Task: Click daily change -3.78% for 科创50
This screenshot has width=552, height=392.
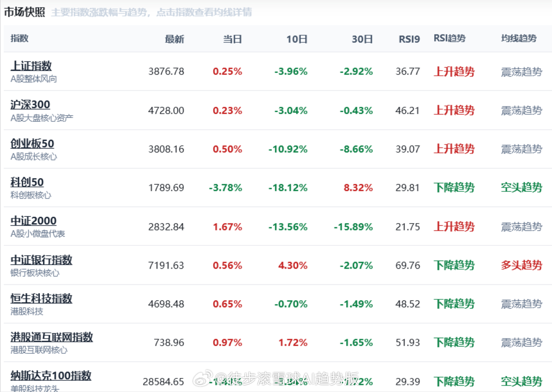Action: point(226,188)
